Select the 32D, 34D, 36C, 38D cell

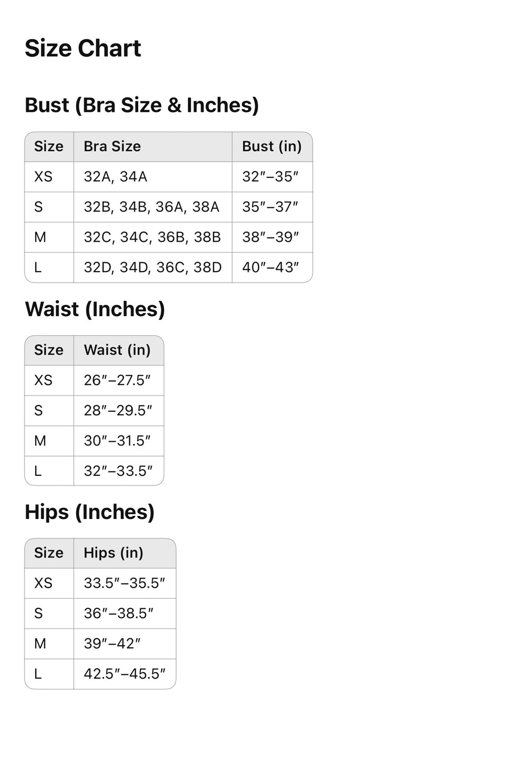click(153, 267)
